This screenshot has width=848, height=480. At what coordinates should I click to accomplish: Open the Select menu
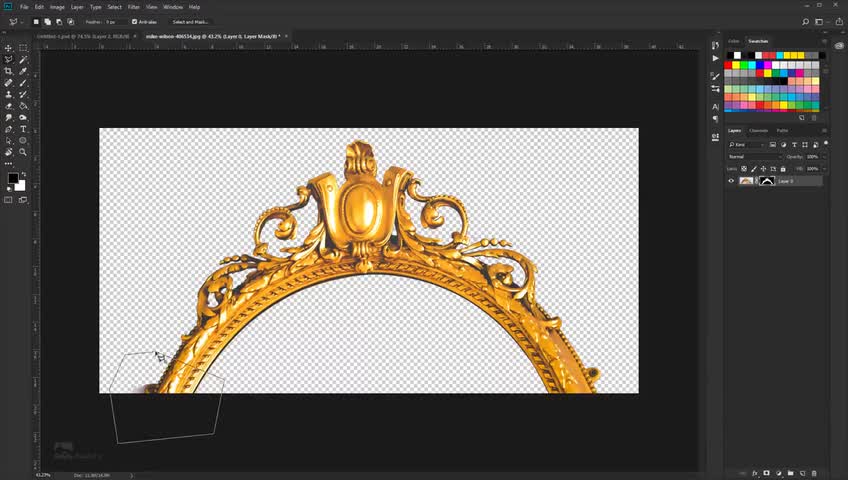click(114, 7)
